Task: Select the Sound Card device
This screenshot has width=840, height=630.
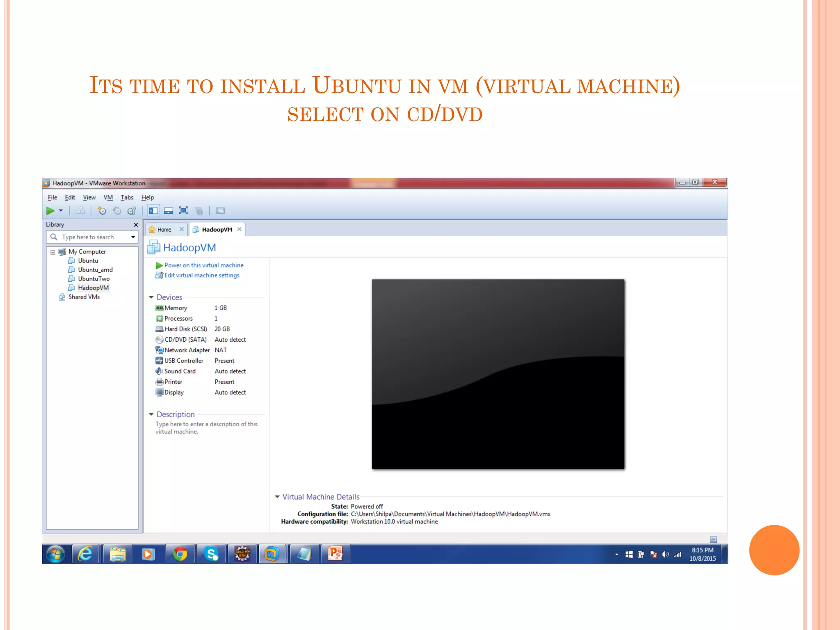Action: click(x=201, y=371)
